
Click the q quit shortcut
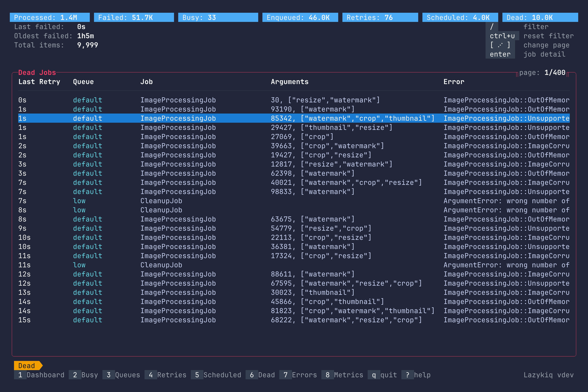(382, 375)
